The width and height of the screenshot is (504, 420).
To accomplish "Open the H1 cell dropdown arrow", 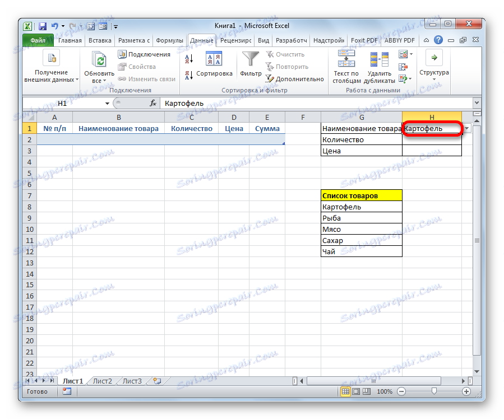I will click(x=466, y=128).
